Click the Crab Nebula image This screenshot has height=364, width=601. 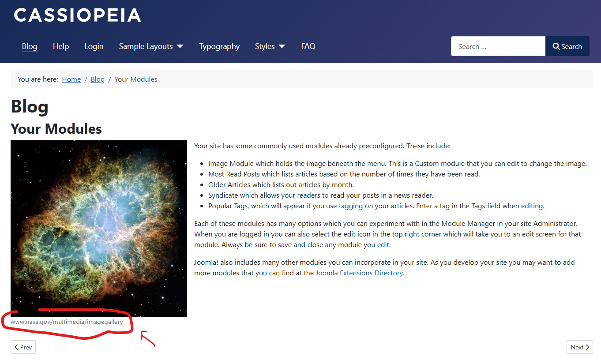point(99,229)
